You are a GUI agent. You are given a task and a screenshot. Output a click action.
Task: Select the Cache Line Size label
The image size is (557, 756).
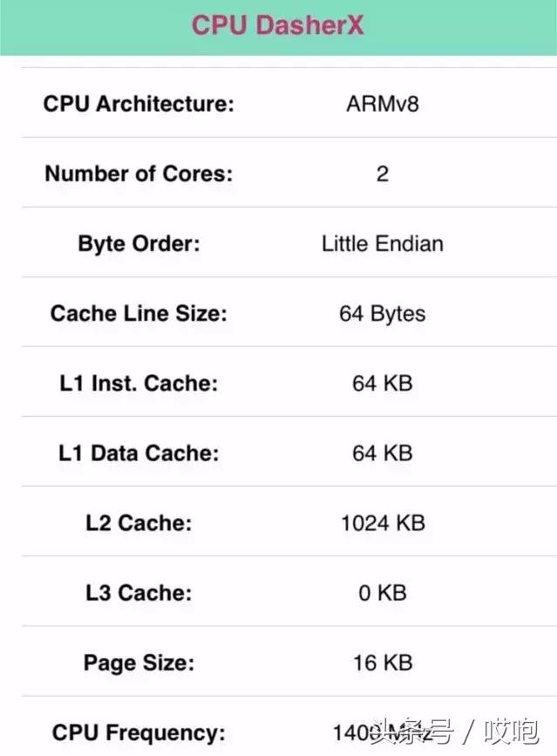coord(139,313)
